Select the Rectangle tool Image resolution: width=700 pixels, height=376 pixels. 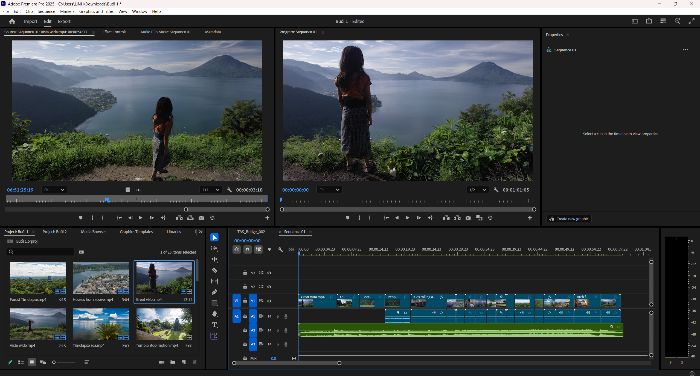coord(214,303)
